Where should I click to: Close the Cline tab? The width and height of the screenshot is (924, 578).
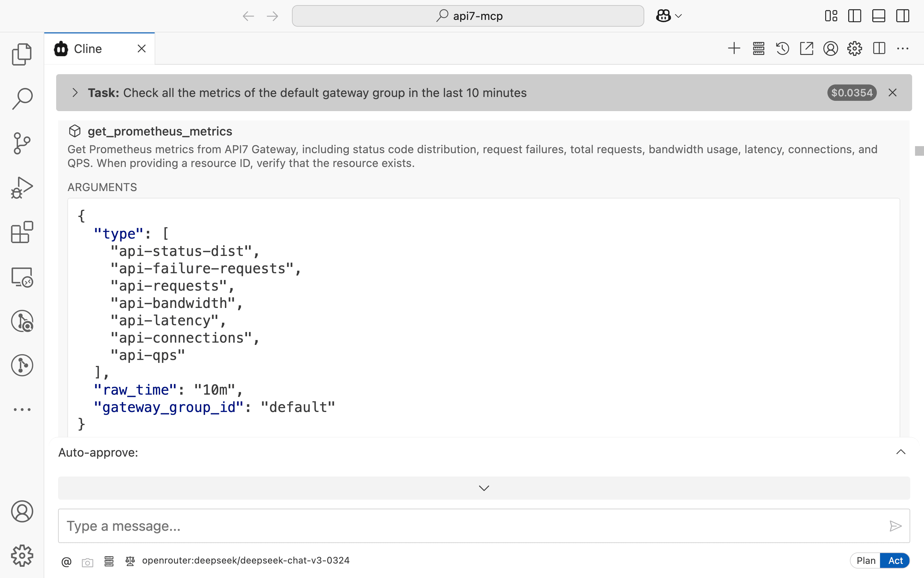pyautogui.click(x=142, y=48)
